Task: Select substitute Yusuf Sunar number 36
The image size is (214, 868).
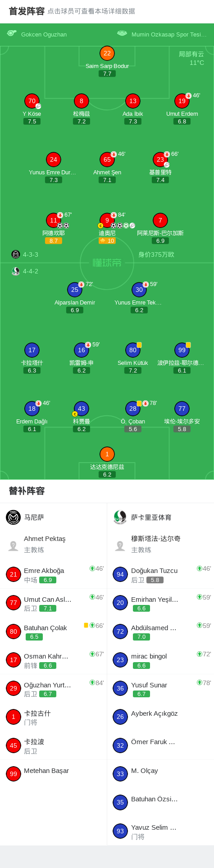Action: coord(161,689)
